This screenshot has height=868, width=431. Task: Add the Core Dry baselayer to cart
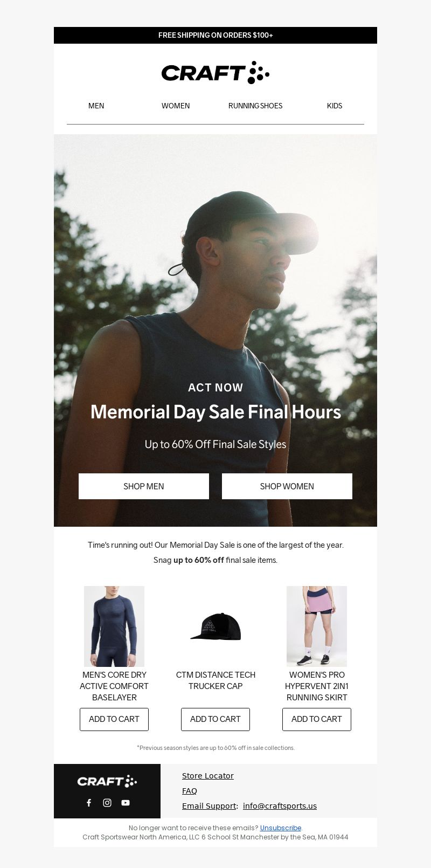[x=114, y=719]
